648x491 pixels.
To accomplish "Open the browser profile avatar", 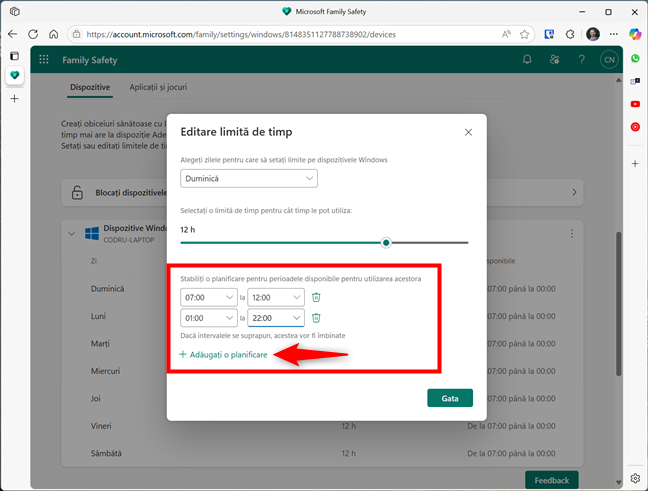I will [593, 34].
